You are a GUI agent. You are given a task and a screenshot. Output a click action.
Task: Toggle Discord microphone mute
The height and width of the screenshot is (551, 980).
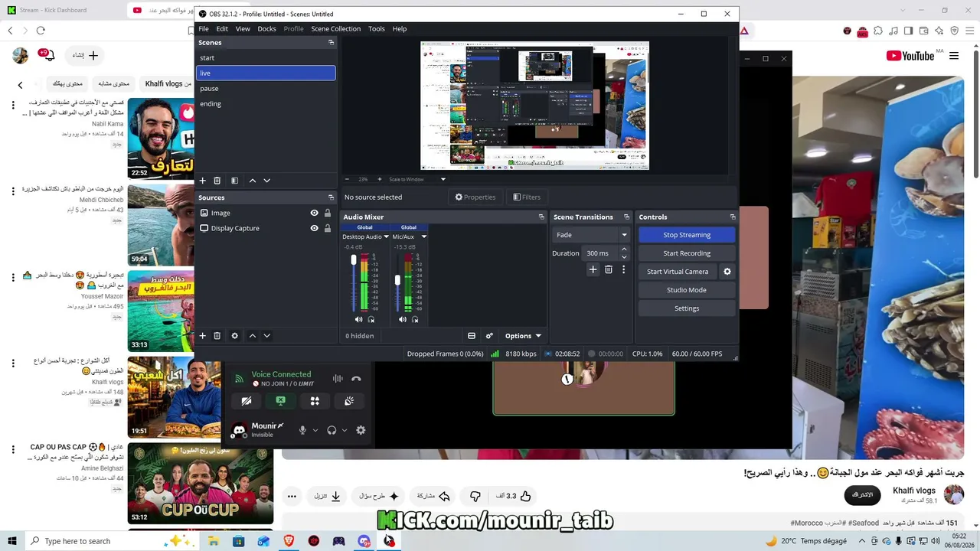302,430
